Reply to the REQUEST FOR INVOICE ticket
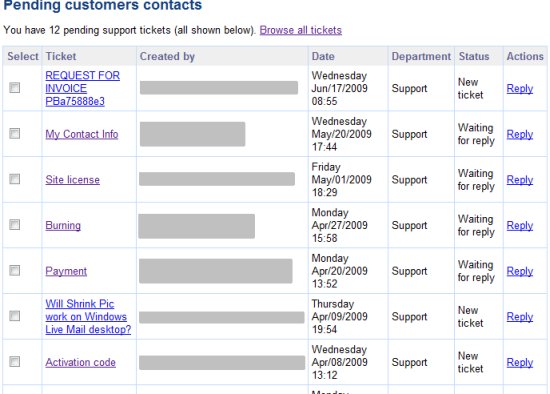550x394 pixels. click(520, 88)
